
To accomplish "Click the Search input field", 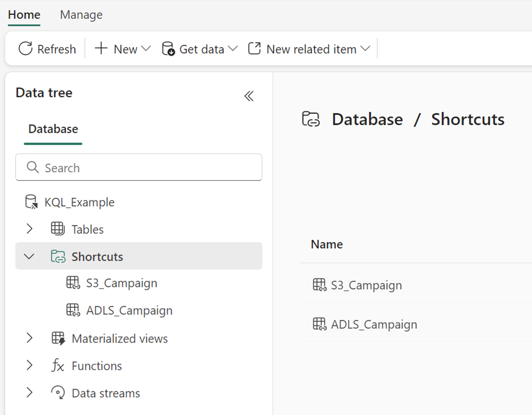I will [139, 167].
